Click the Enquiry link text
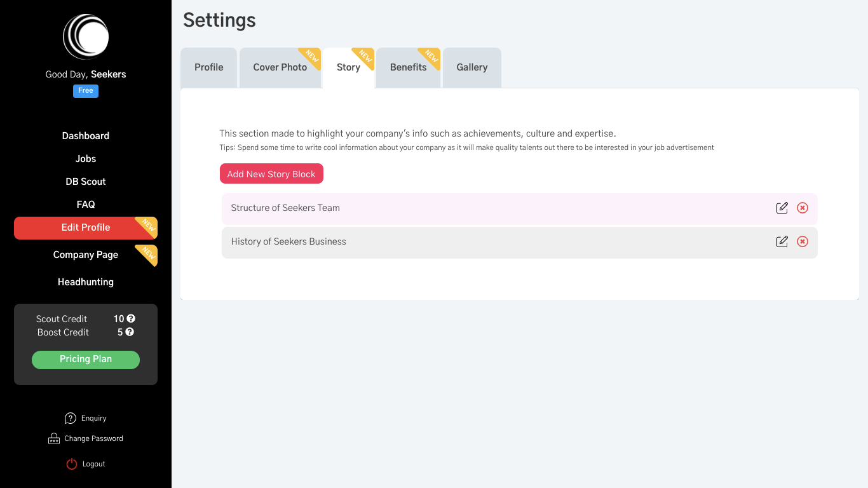 (94, 418)
